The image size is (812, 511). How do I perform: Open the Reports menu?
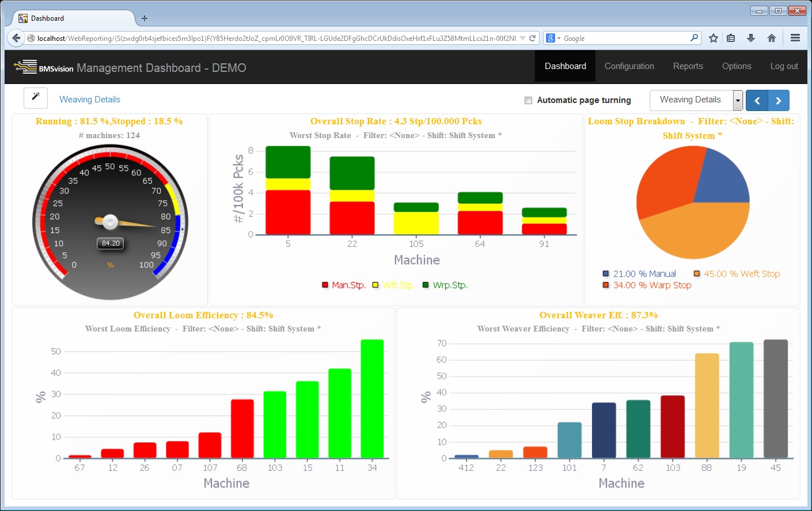click(688, 67)
